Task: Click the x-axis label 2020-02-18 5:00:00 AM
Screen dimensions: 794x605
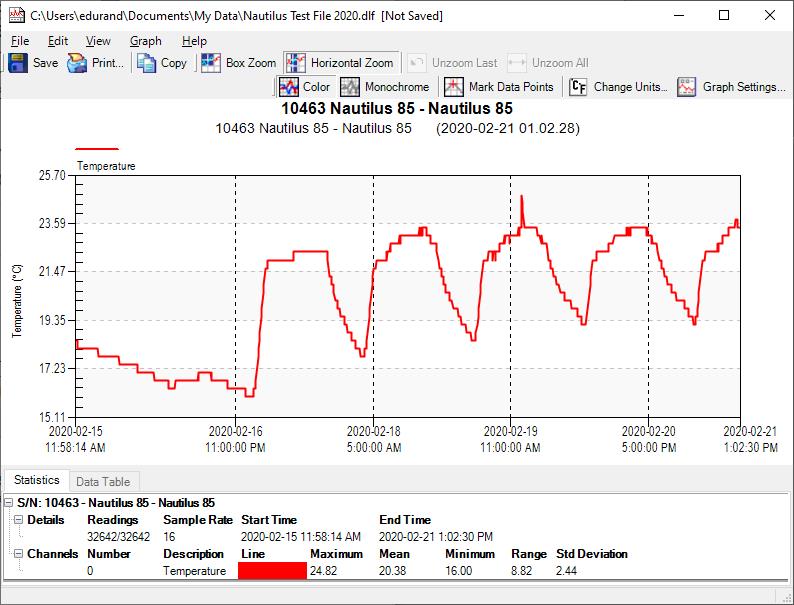Action: point(374,439)
